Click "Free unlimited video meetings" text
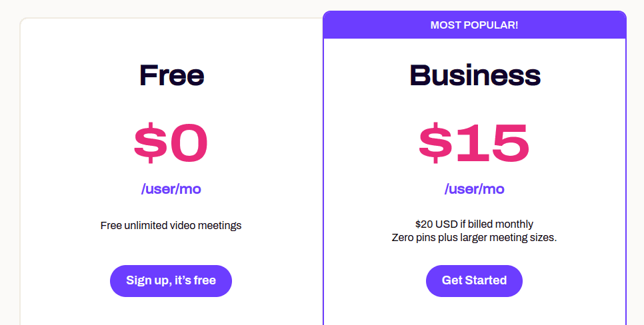The width and height of the screenshot is (644, 325). pos(171,226)
